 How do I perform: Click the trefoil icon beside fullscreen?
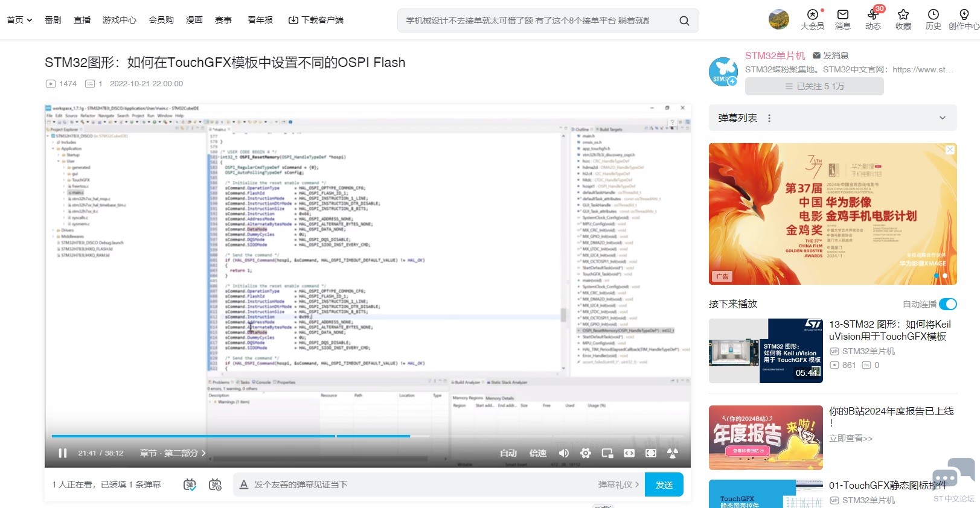point(673,453)
